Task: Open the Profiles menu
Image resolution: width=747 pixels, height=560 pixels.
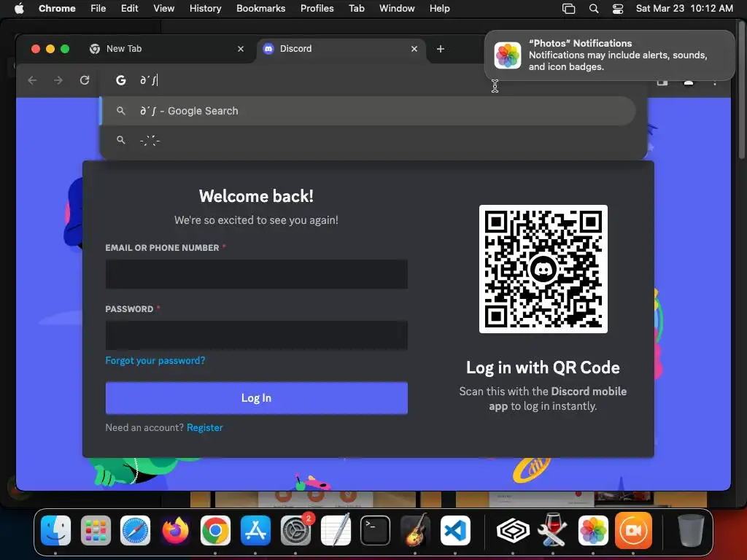Action: click(x=317, y=8)
